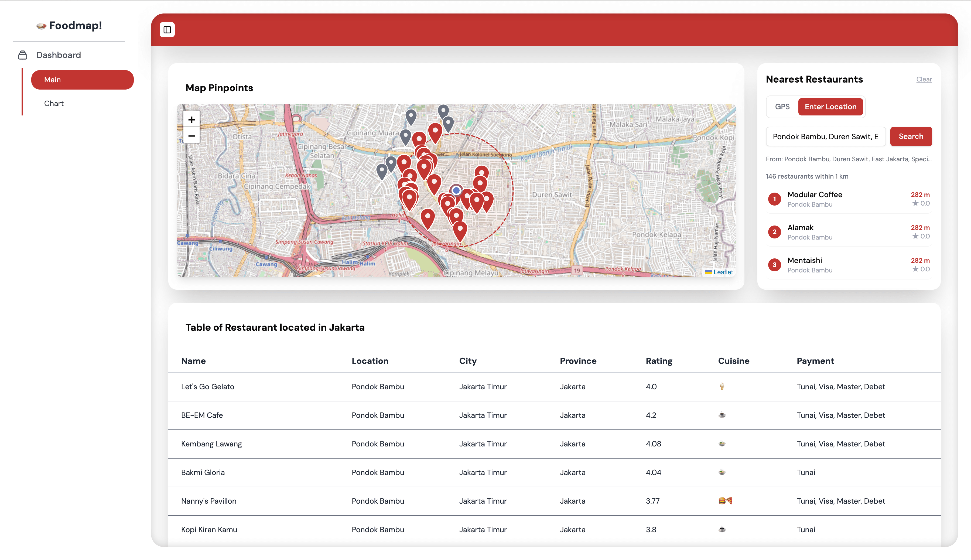Viewport: 971px width, 560px height.
Task: Click the Payment column header
Action: pyautogui.click(x=815, y=361)
